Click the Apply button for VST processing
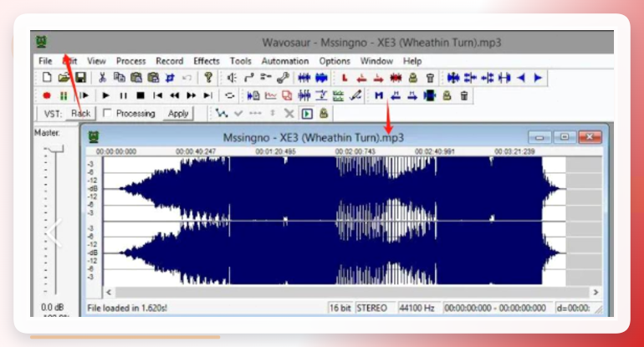 178,114
